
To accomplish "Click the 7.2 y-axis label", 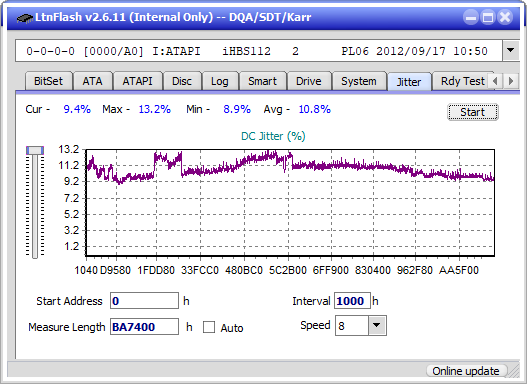I will coord(71,198).
